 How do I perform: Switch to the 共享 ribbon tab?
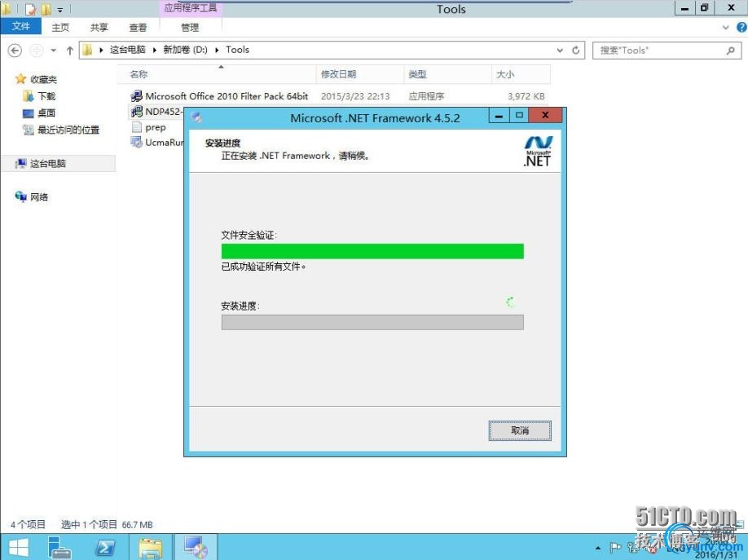99,28
